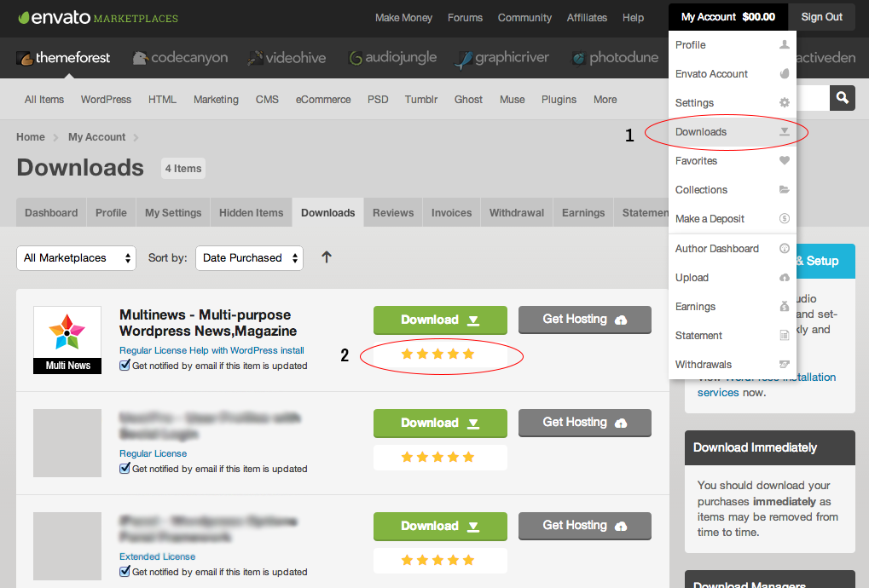This screenshot has width=869, height=588.
Task: Toggle update notification on third item
Action: coord(125,571)
